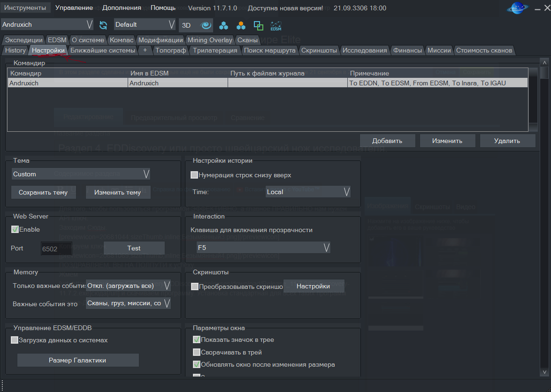551x392 pixels.
Task: Open the Экспедиции tab
Action: [23, 40]
